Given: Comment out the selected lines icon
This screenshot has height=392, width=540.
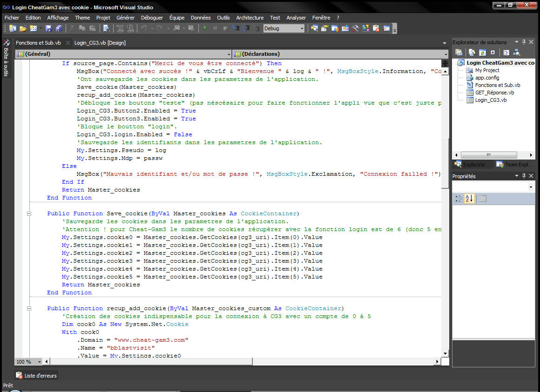Looking at the screenshot, I should (120, 28).
